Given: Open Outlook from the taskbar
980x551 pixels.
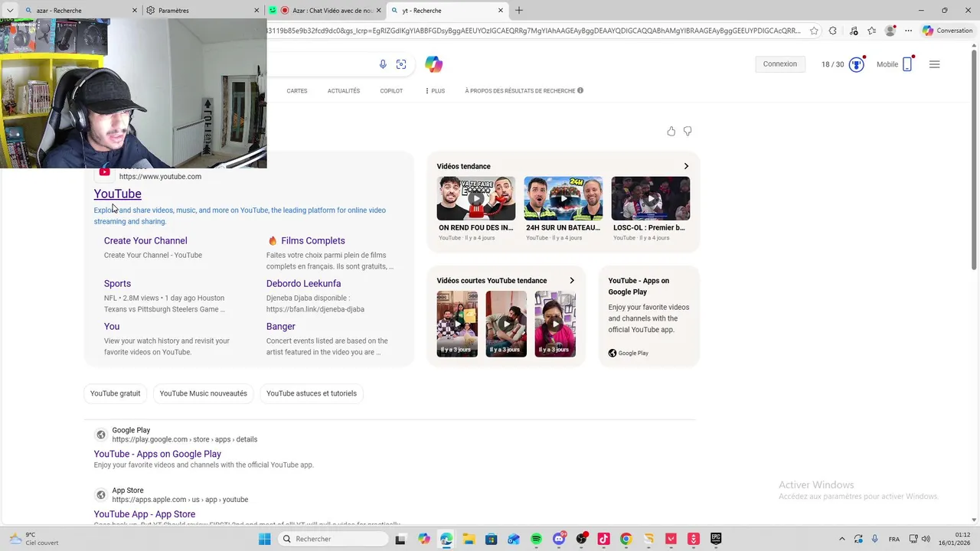Looking at the screenshot, I should (514, 539).
